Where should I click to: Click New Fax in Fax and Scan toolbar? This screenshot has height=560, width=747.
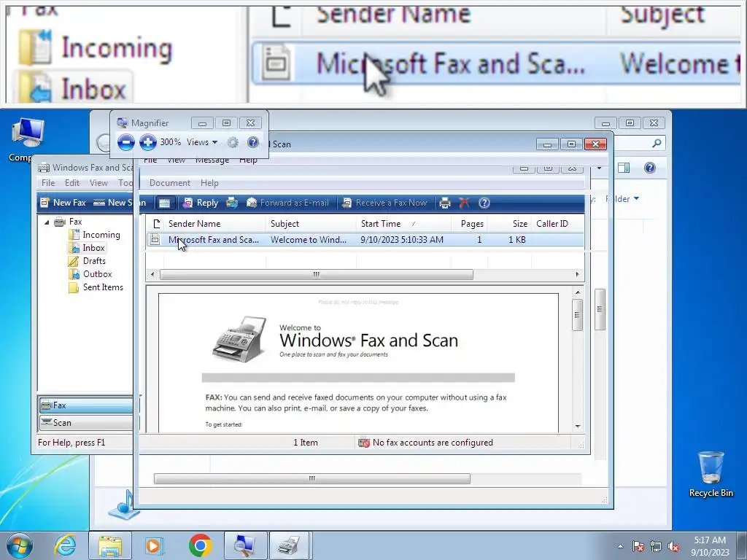point(63,203)
